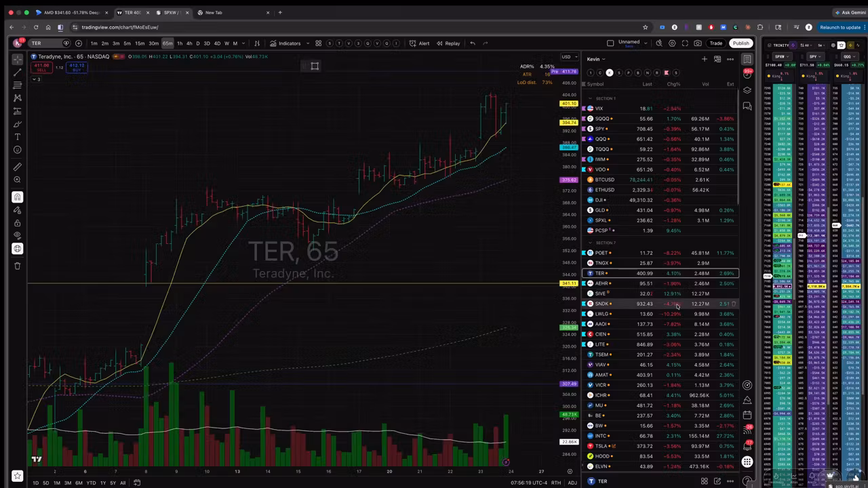Click Relaunch to update button
Viewport: 868px width, 488px height.
840,27
